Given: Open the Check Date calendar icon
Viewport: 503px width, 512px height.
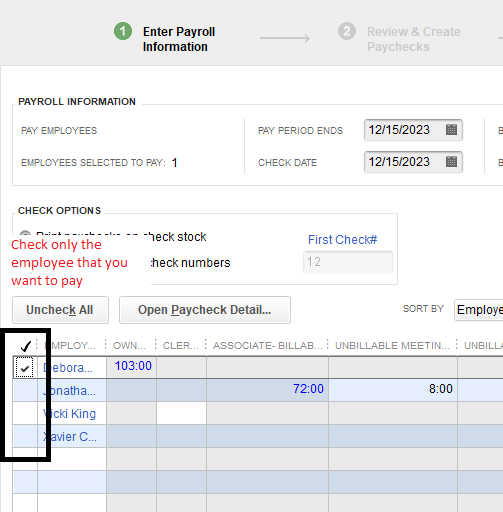Looking at the screenshot, I should (x=451, y=162).
